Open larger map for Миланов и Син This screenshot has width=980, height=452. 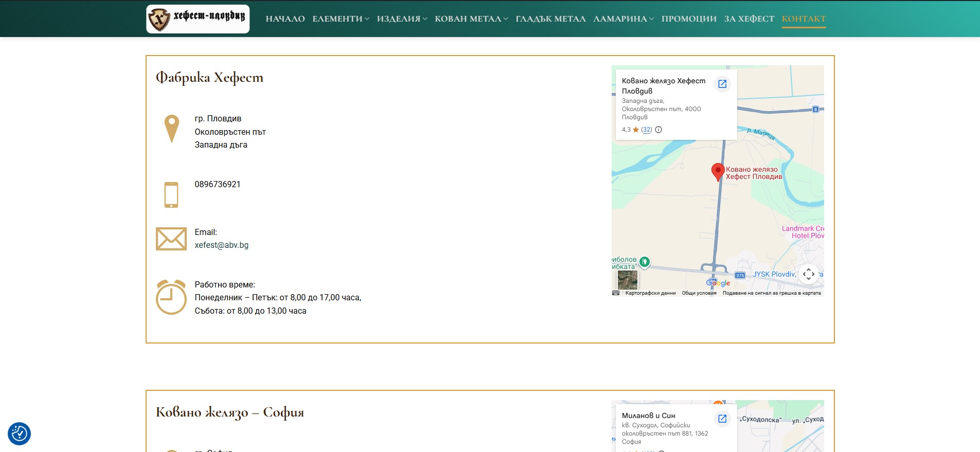(722, 419)
